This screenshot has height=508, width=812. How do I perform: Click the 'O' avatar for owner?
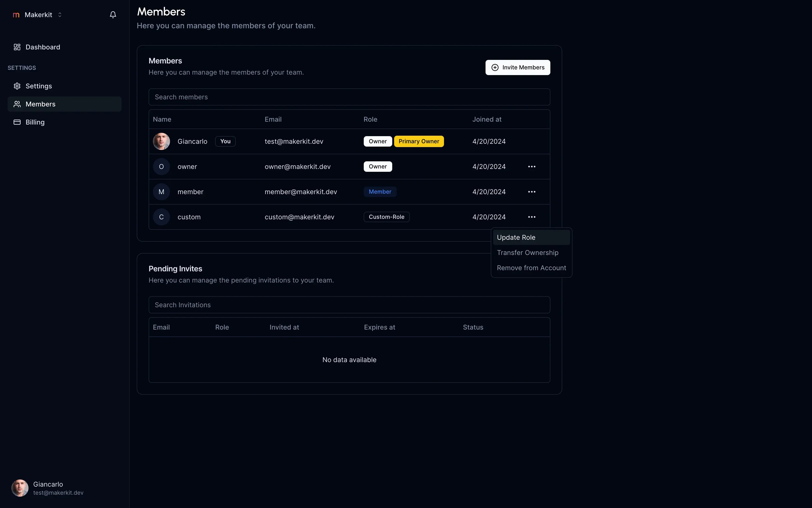pyautogui.click(x=161, y=167)
